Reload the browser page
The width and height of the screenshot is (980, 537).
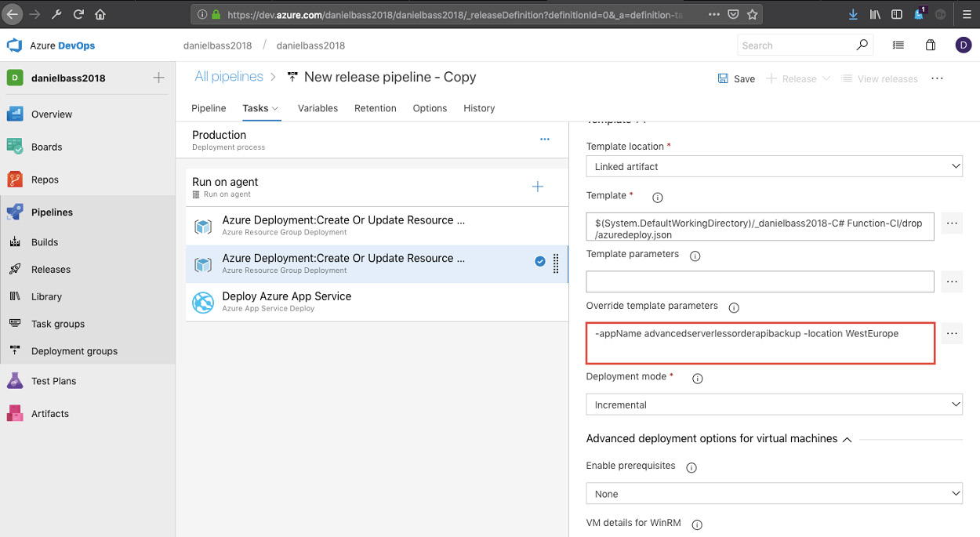point(78,14)
